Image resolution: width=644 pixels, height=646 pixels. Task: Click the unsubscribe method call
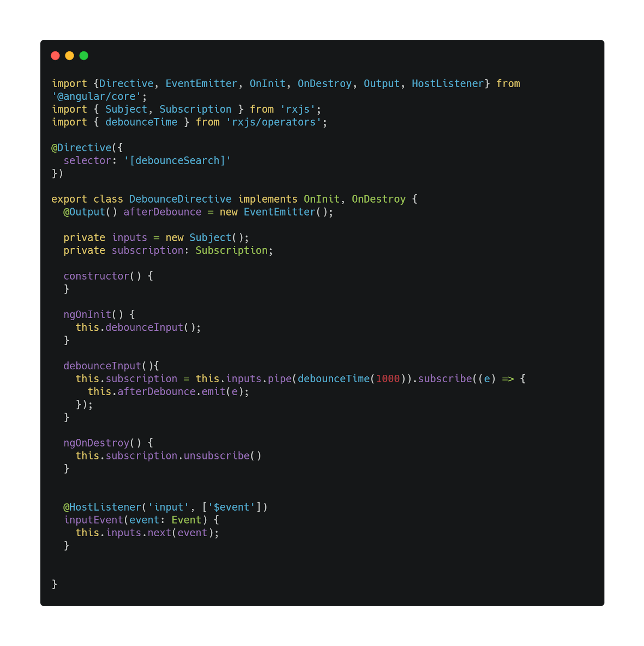(x=216, y=456)
